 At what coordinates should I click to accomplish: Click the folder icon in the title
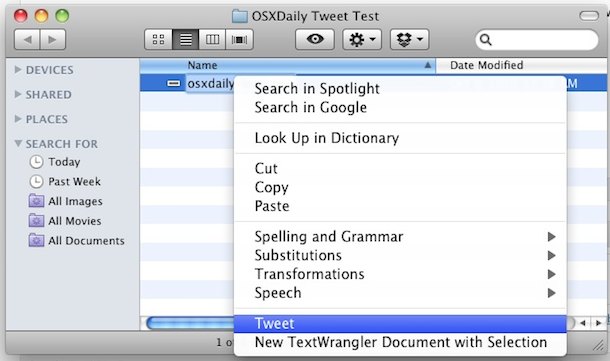[240, 16]
